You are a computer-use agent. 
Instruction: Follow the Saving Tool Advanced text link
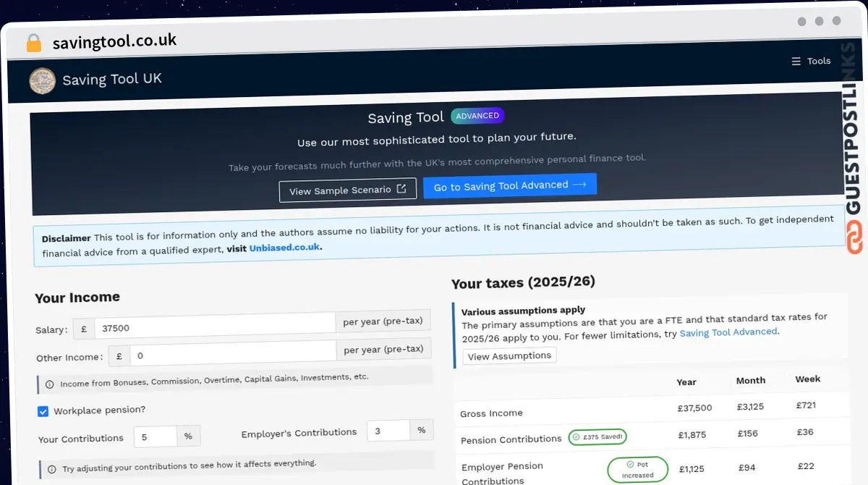[728, 332]
